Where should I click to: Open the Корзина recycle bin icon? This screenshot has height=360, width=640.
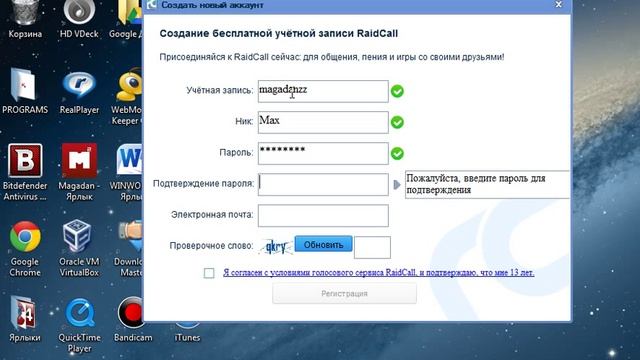(x=25, y=18)
